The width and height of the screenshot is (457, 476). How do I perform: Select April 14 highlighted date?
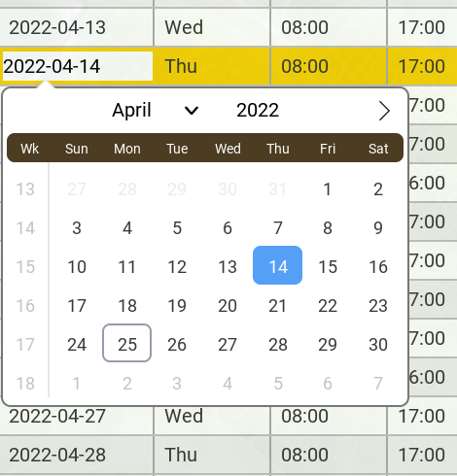(x=277, y=265)
